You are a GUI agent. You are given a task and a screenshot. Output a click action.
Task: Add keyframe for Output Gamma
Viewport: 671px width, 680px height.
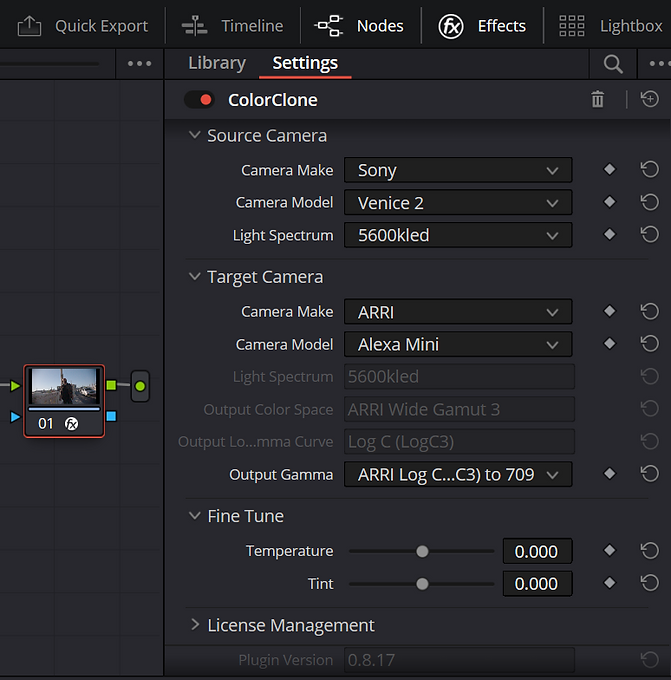[x=610, y=474]
